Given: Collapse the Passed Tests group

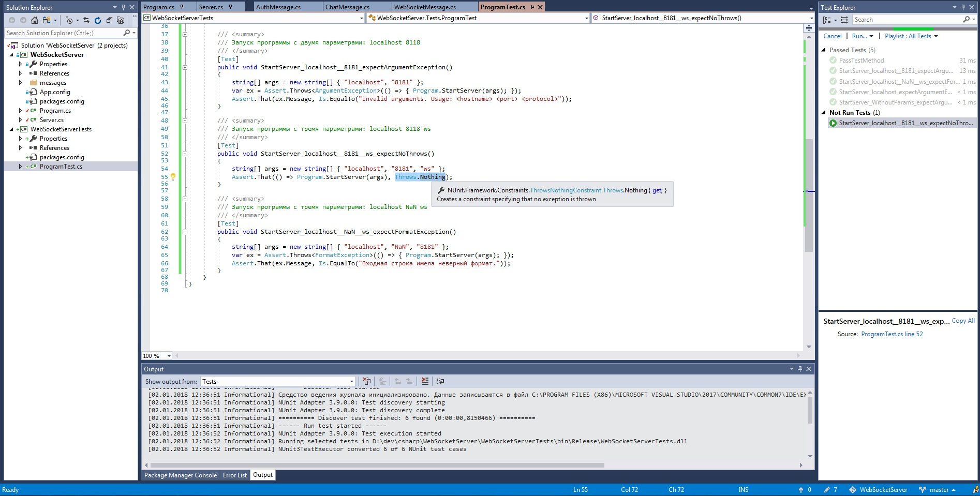Looking at the screenshot, I should tap(824, 50).
